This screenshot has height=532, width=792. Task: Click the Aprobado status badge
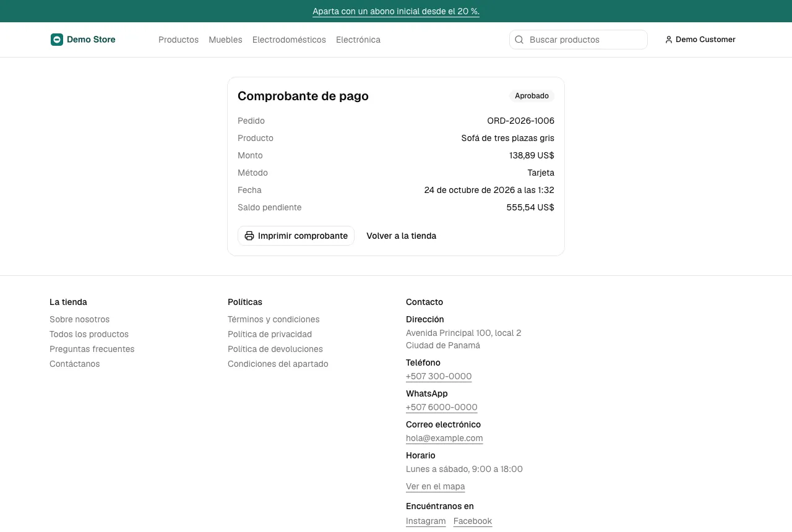point(532,96)
